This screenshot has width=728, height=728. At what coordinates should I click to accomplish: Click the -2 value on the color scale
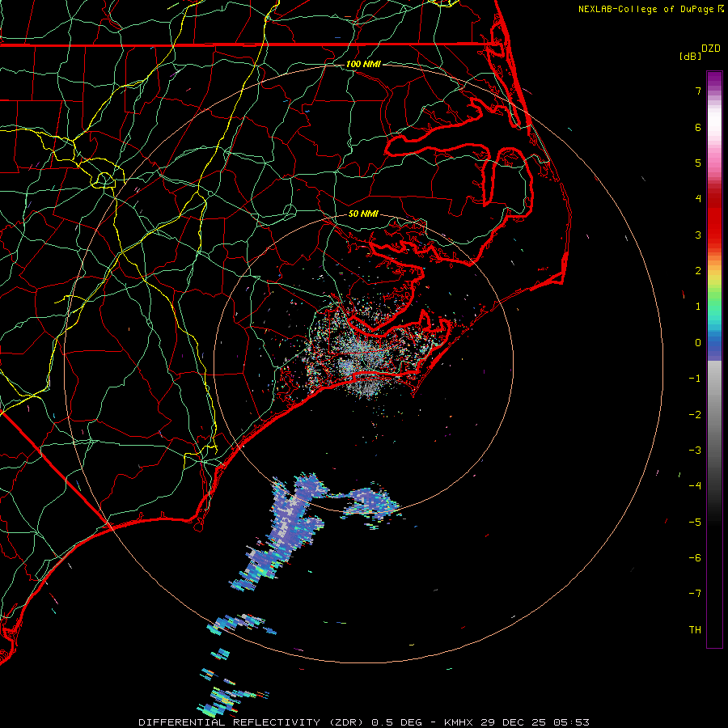pyautogui.click(x=695, y=415)
